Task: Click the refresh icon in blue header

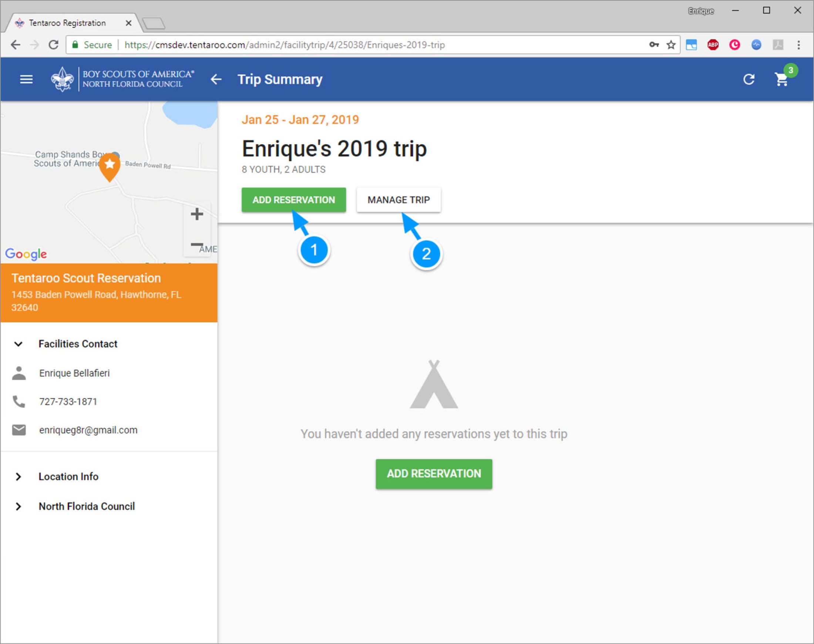Action: point(749,80)
